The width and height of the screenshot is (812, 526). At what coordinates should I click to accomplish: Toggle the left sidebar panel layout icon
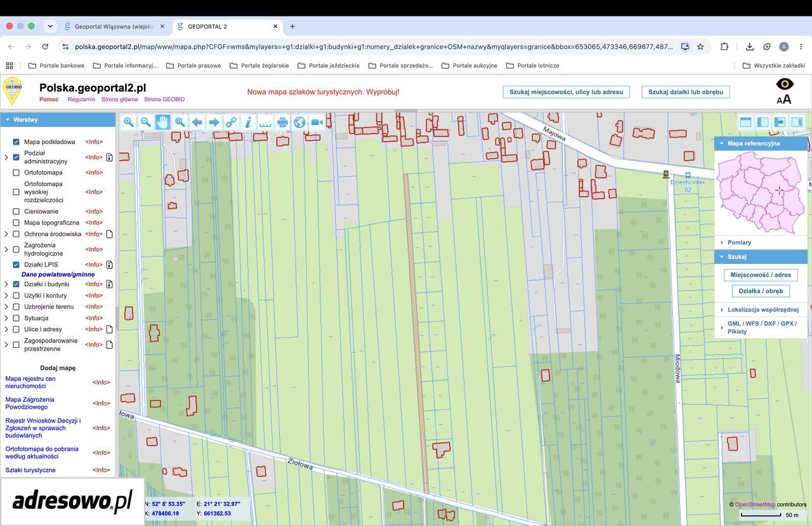coord(763,122)
